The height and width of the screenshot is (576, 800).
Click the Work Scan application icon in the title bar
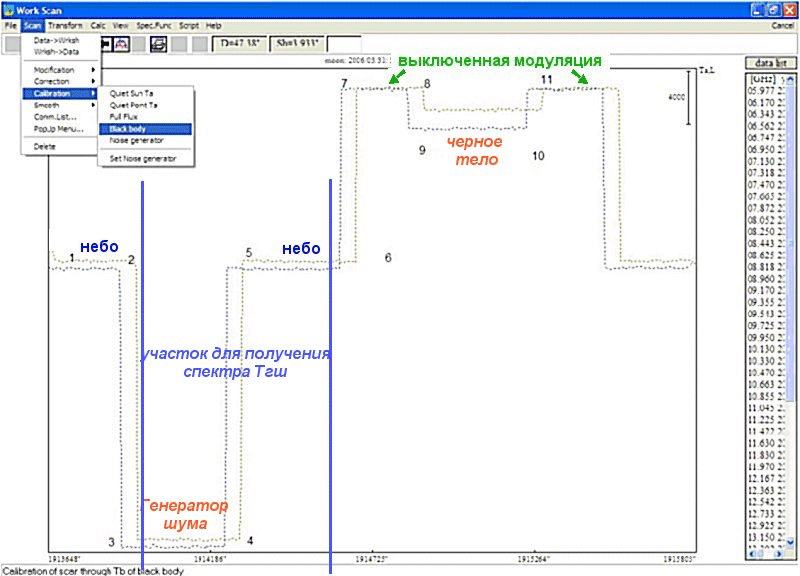(8, 10)
